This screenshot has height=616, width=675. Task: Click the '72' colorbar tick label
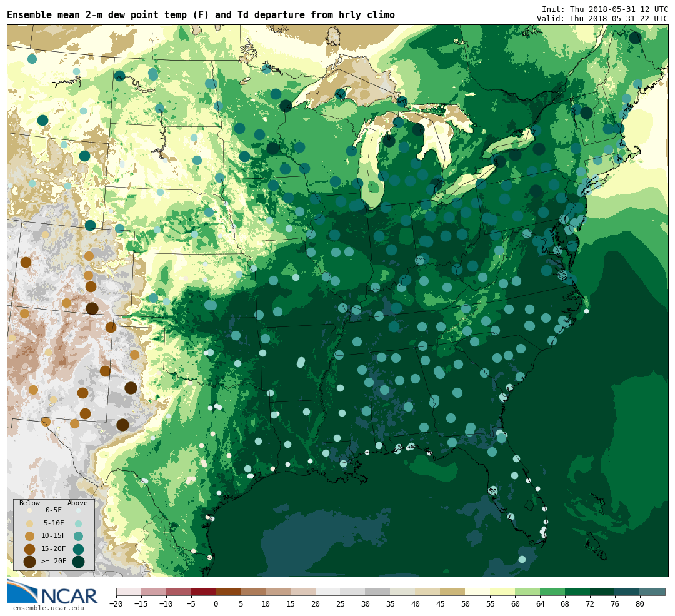[x=591, y=604]
